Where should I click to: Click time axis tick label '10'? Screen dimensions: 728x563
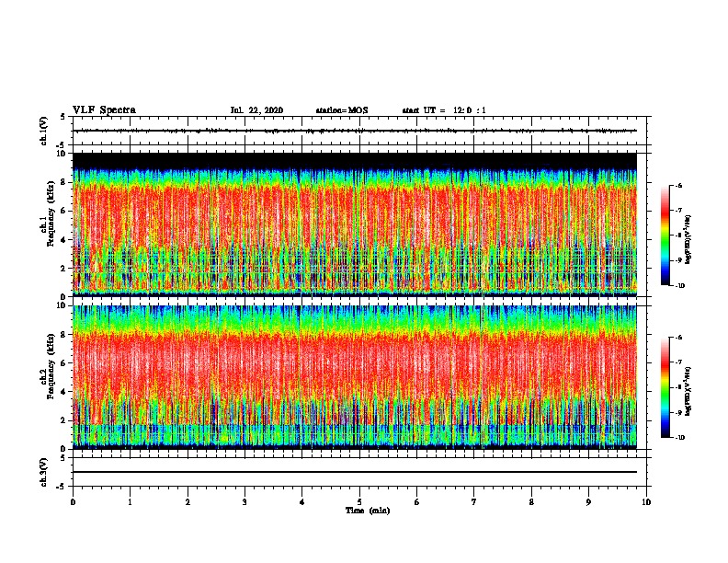pos(646,502)
